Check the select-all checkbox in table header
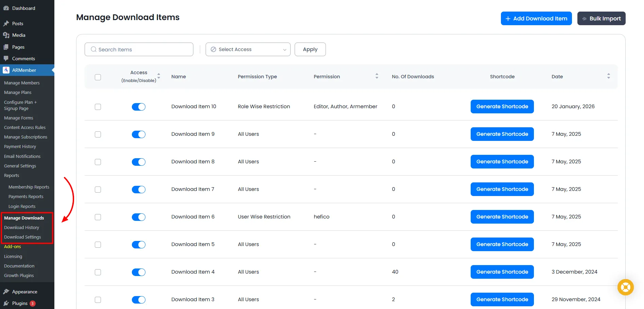This screenshot has width=644, height=309. tap(98, 77)
